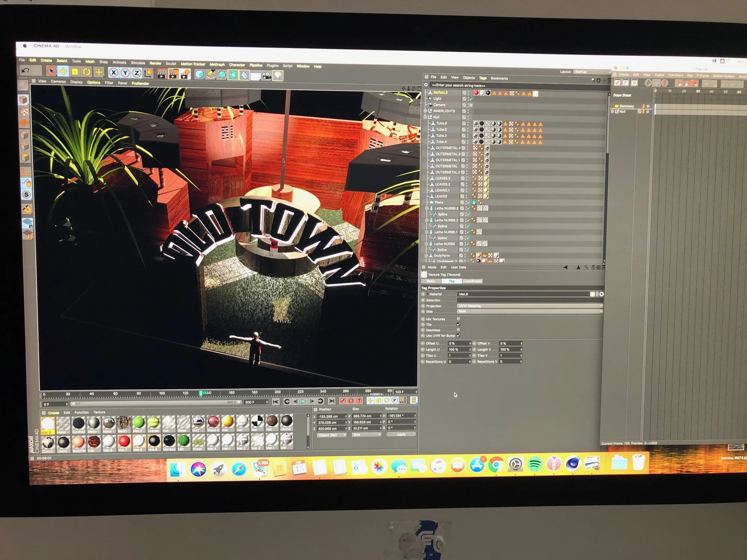Open Edit Render Settings gear clapperboard

(x=185, y=74)
